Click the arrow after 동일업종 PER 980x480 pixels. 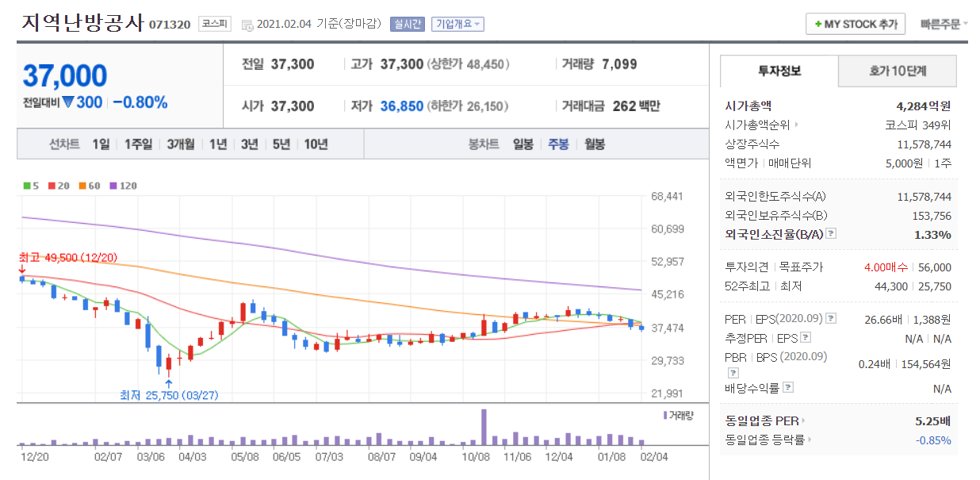(803, 421)
